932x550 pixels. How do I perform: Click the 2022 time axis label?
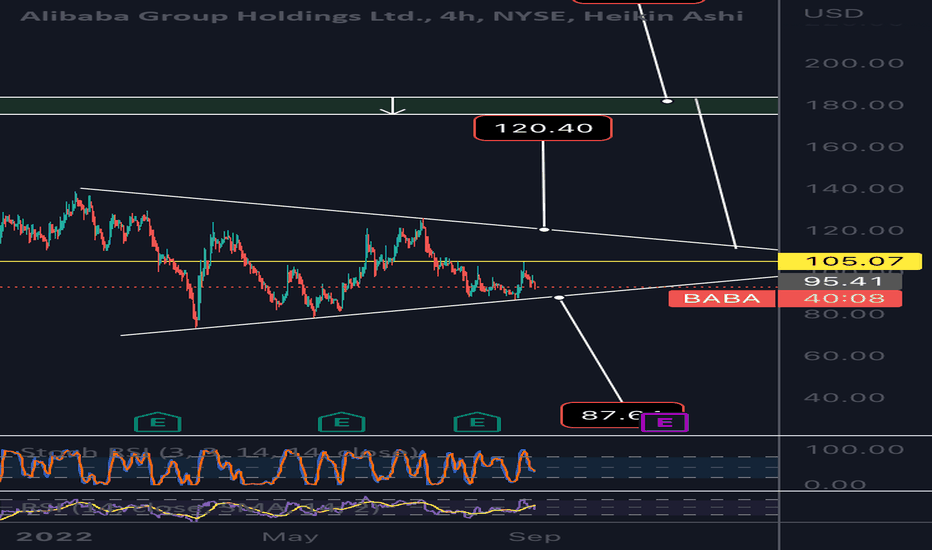[x=54, y=537]
